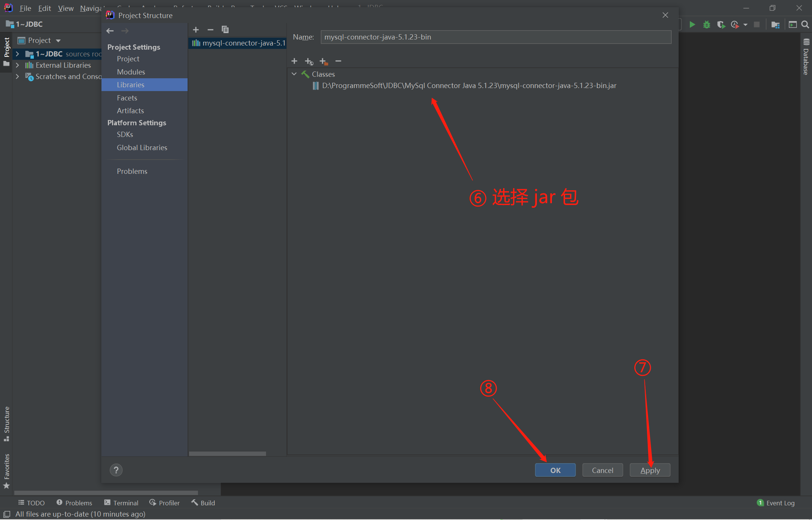Viewport: 812px width, 520px height.
Task: Click the library Name input field
Action: [495, 37]
